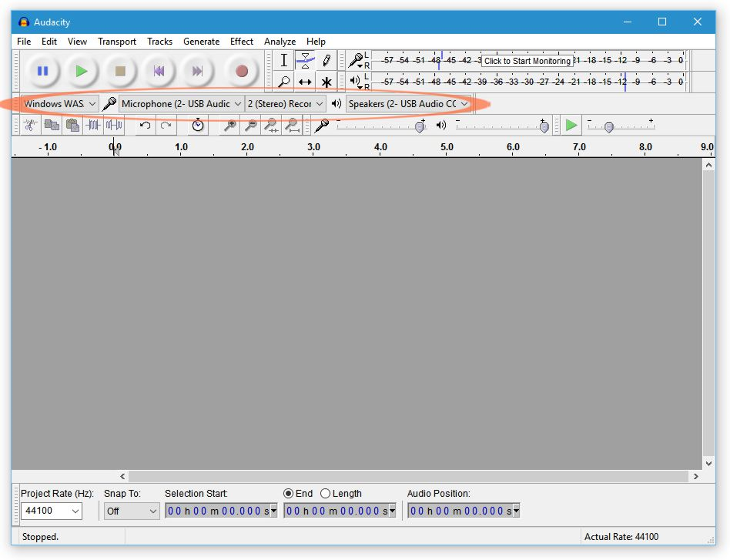Screen dimensions: 730x560
Task: Click the playback meter speaker icon
Action: [x=355, y=82]
